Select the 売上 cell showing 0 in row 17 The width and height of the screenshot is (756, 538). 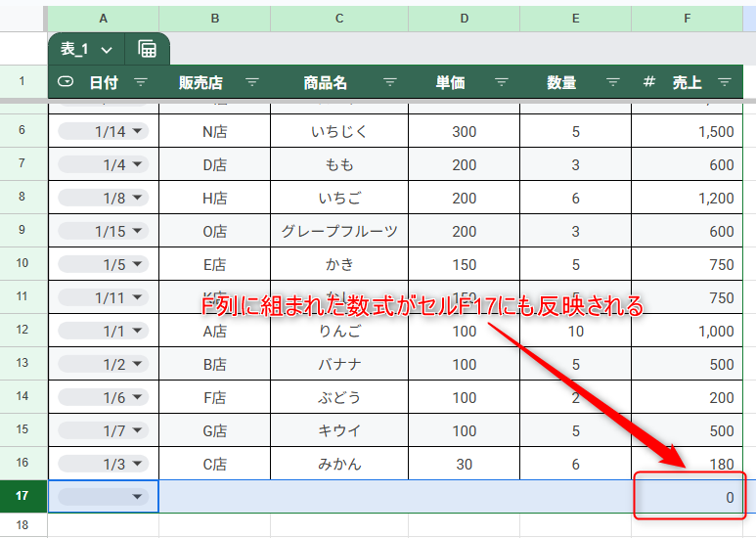coord(689,497)
